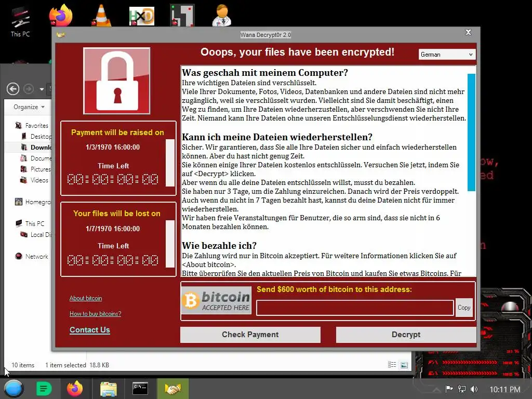Click the Wana Decrypt0r handshake taskbar icon
The height and width of the screenshot is (399, 532).
pos(172,389)
